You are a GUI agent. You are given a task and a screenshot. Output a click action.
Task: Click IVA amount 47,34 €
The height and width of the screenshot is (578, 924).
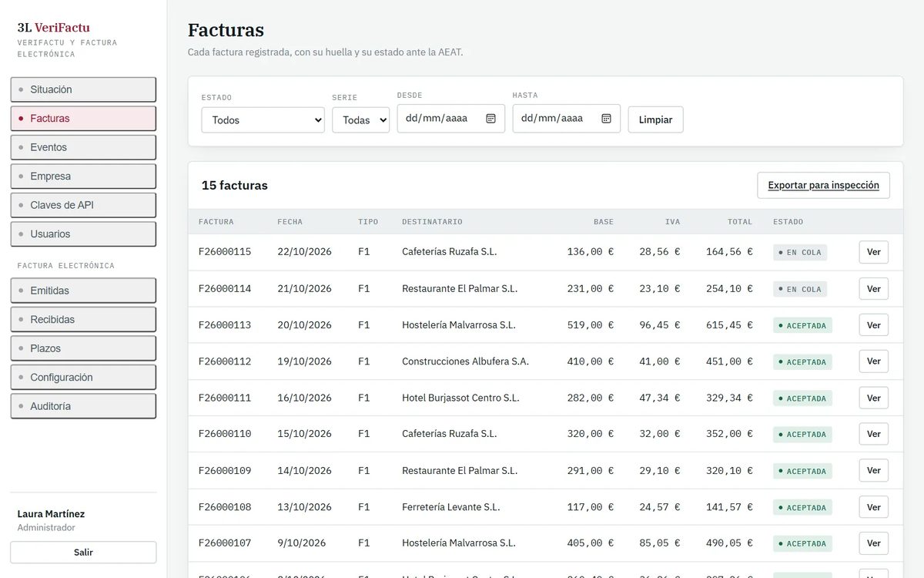(660, 398)
